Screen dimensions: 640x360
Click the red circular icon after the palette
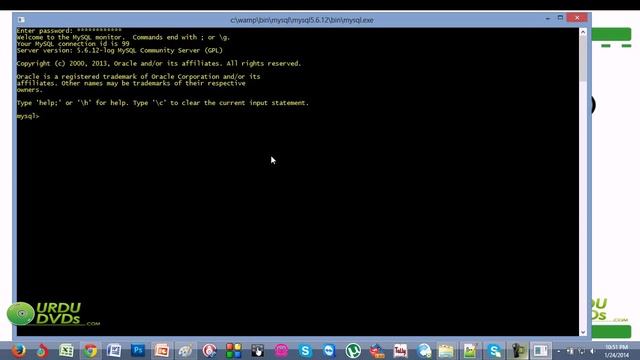pos(209,351)
